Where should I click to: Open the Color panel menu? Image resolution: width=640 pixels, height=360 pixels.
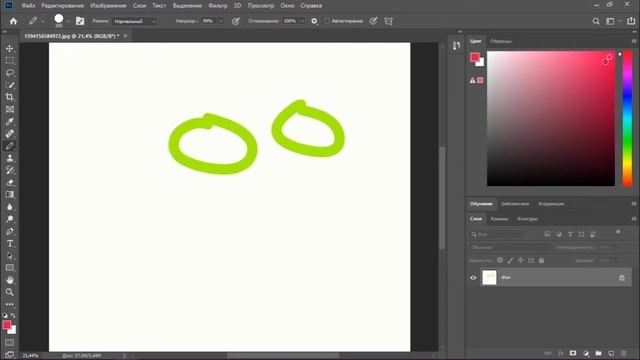pyautogui.click(x=634, y=41)
